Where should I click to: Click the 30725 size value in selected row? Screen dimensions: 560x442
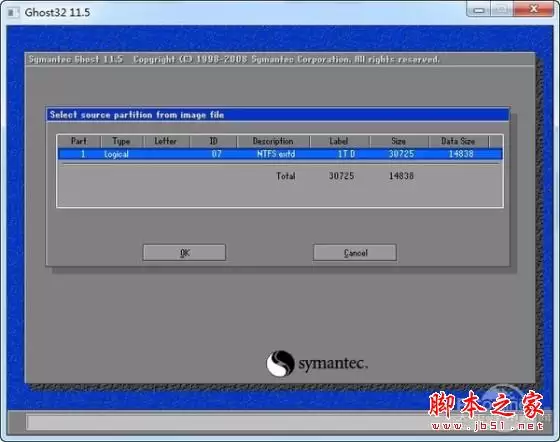point(401,154)
